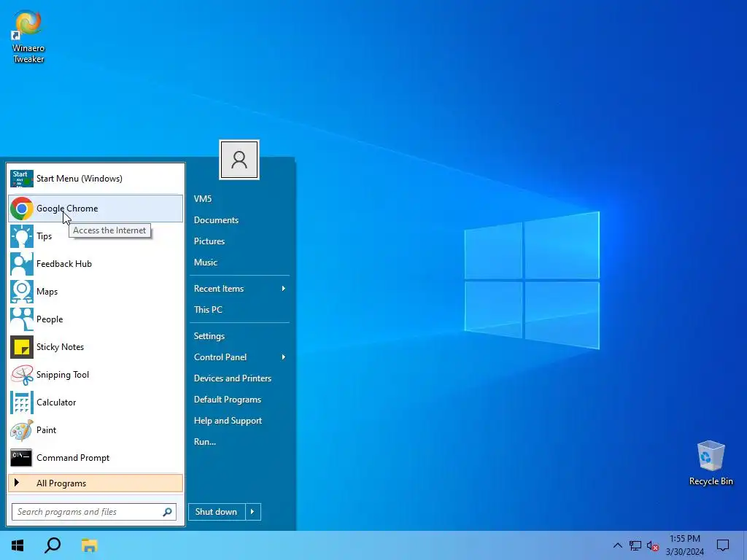Image resolution: width=747 pixels, height=560 pixels.
Task: Open Pictures from the start menu
Action: click(209, 241)
